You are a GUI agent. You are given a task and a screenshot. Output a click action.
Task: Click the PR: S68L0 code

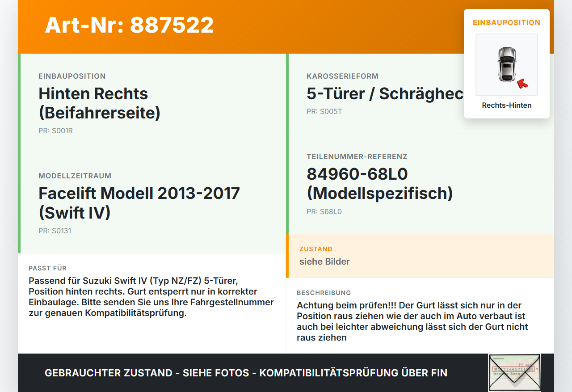click(x=324, y=212)
